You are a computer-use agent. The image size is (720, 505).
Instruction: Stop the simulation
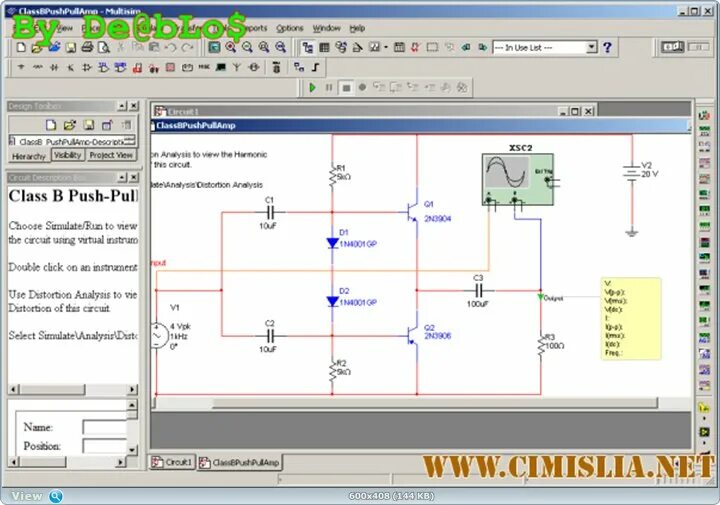pos(346,87)
